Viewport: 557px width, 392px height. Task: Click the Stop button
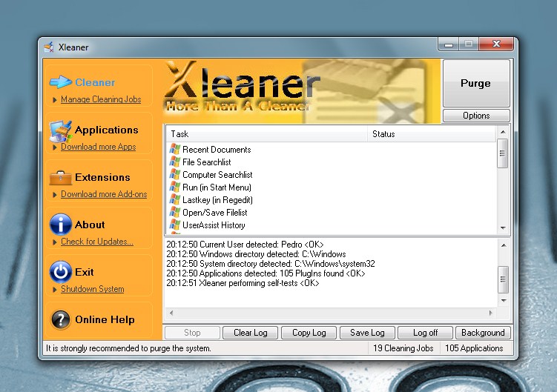point(192,333)
